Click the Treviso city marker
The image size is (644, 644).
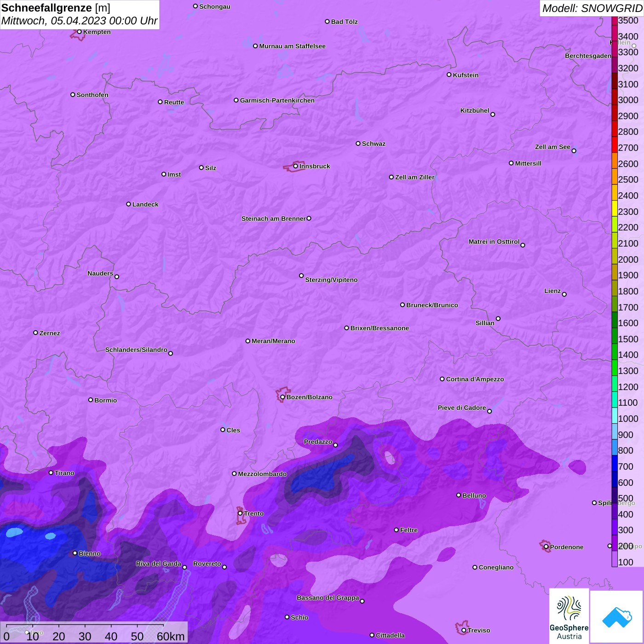coord(464,630)
